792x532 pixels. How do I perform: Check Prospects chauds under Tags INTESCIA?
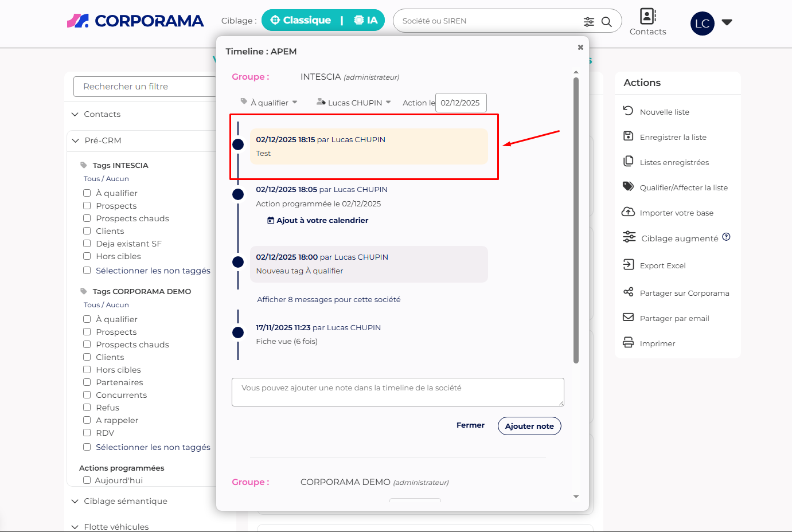[x=87, y=218]
